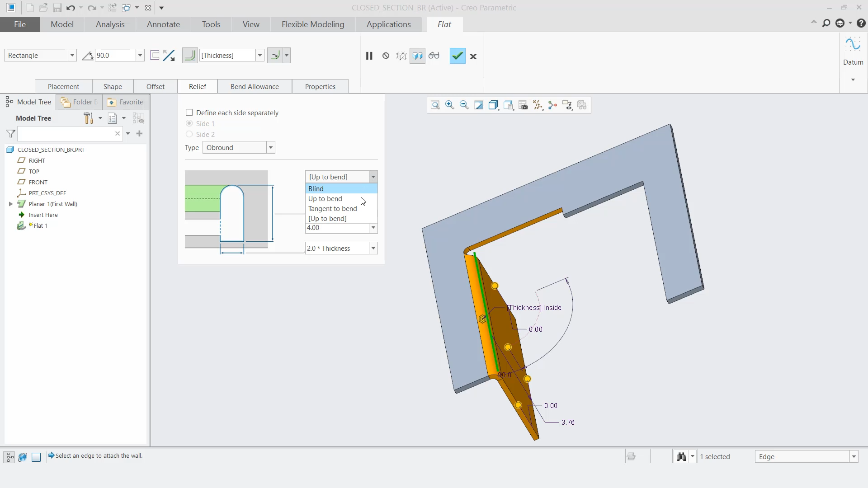Select Flat 1 in the model tree
Image resolution: width=868 pixels, height=488 pixels.
pos(40,226)
